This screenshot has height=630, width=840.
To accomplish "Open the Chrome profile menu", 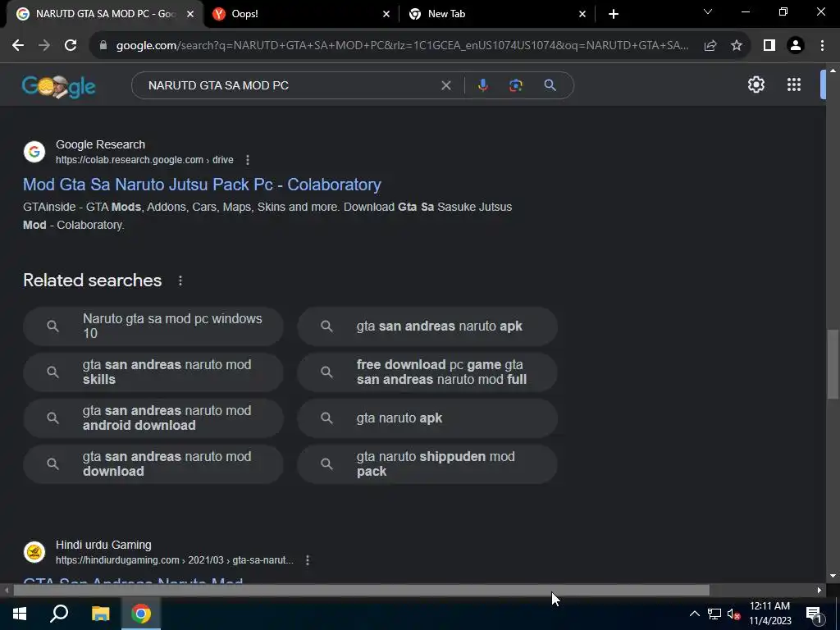I will click(x=796, y=46).
